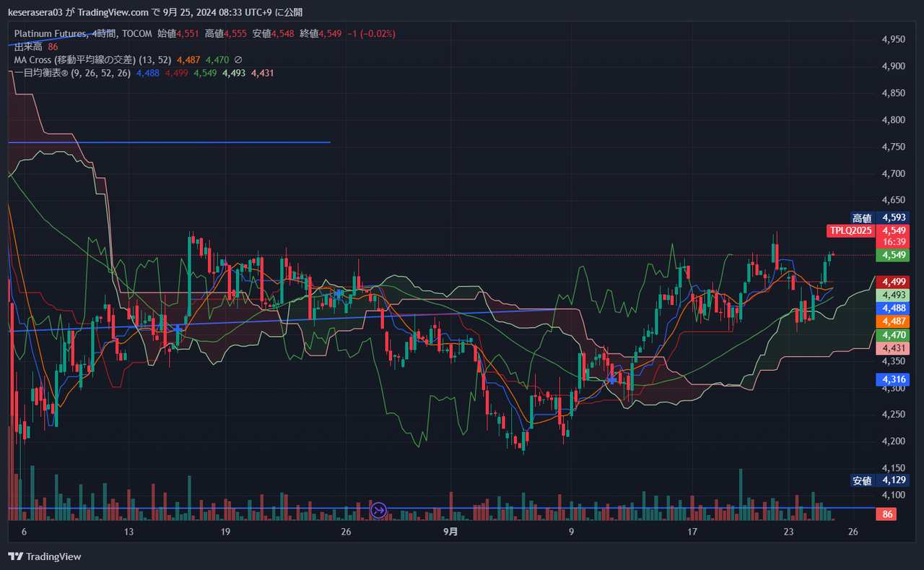
Task: Click the 4,750 price scale tick
Action: click(x=894, y=147)
